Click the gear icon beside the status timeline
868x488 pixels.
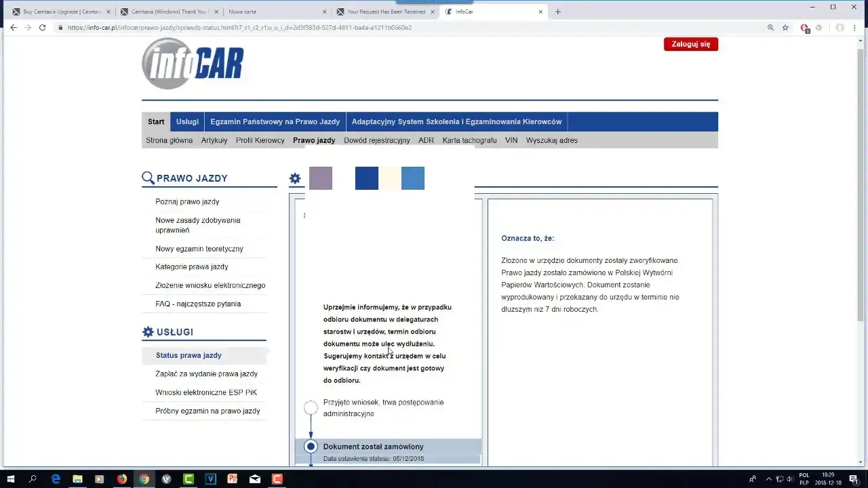[x=295, y=178]
